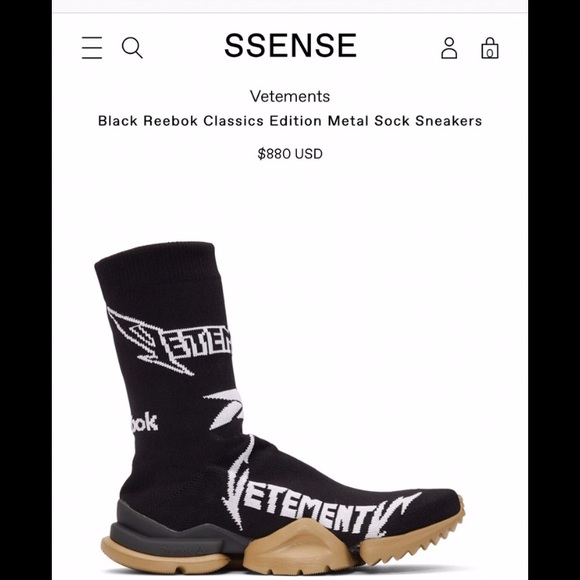Click the zero count inside the bag icon
The image size is (580, 580).
click(489, 53)
